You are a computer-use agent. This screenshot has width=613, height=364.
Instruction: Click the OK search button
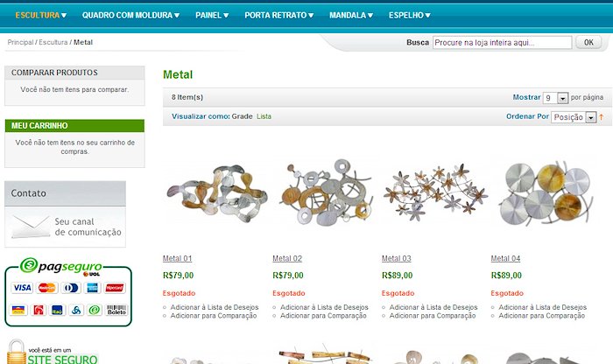coord(588,42)
